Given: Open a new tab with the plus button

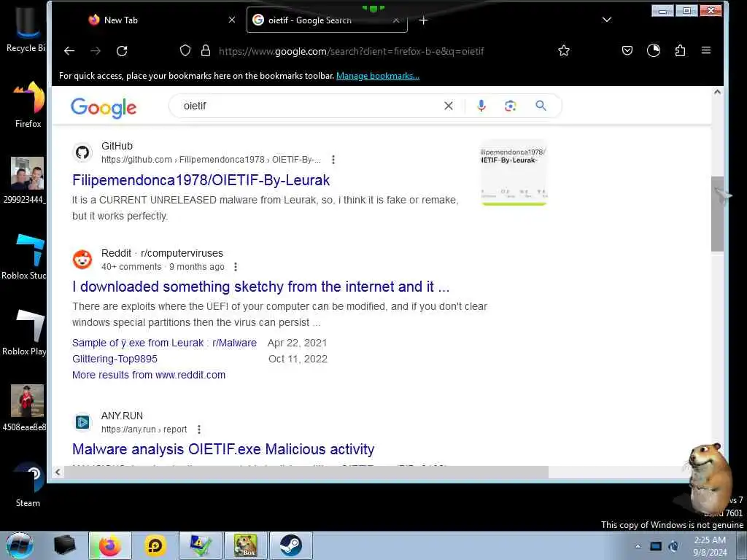Looking at the screenshot, I should pyautogui.click(x=424, y=20).
